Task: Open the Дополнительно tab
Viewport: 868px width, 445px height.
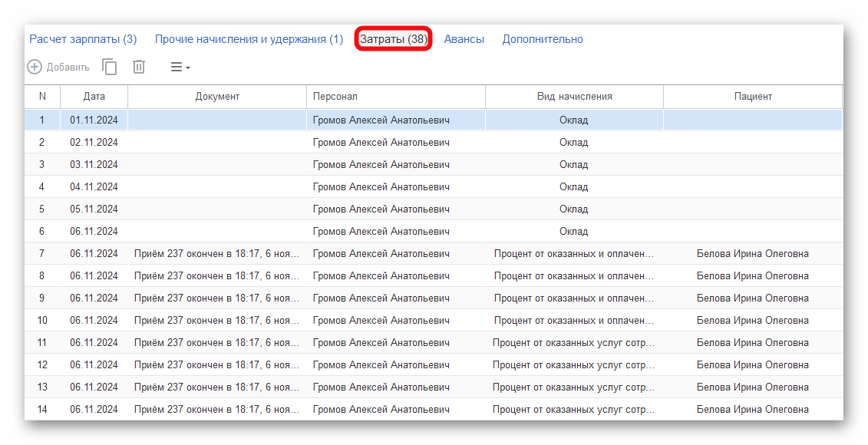Action: 543,39
